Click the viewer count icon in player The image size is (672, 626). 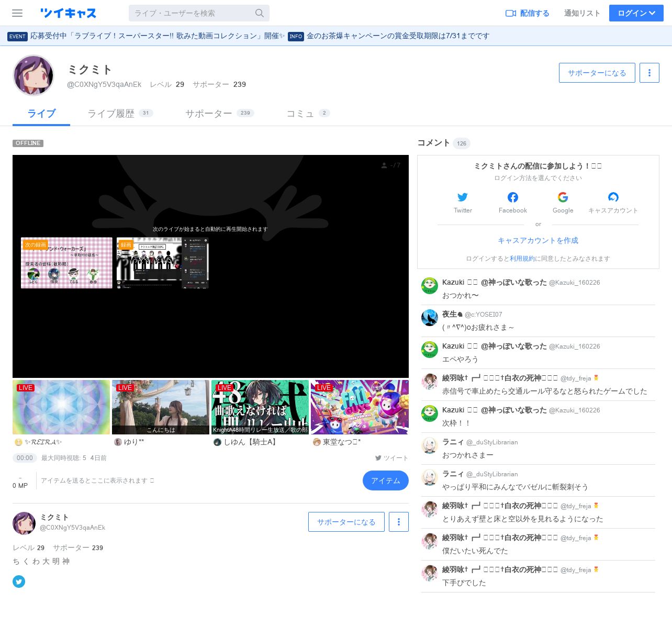click(385, 165)
